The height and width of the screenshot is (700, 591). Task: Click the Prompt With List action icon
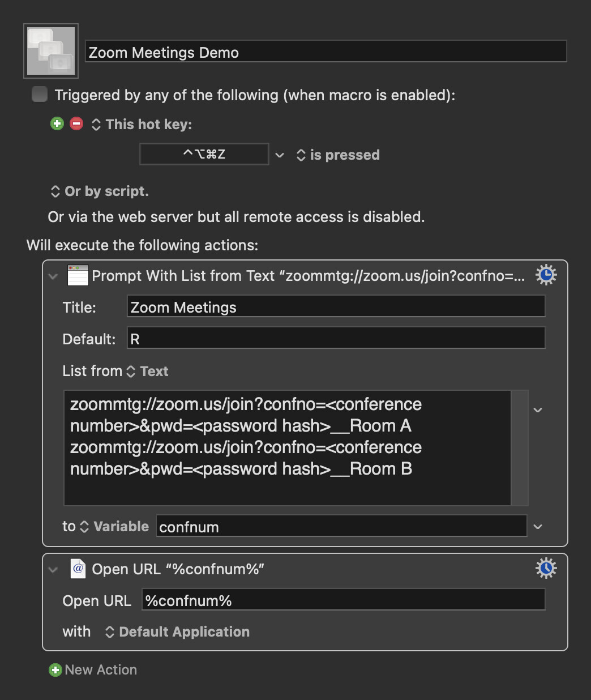pyautogui.click(x=78, y=275)
